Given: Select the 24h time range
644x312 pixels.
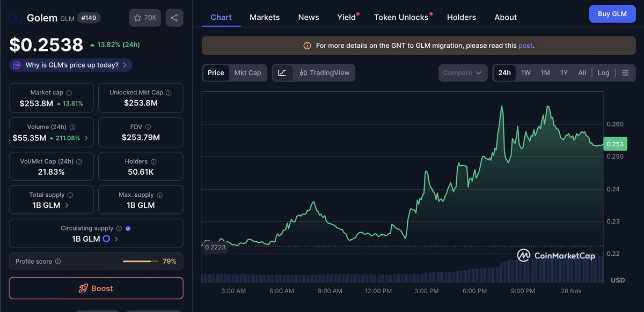Looking at the screenshot, I should coord(504,73).
